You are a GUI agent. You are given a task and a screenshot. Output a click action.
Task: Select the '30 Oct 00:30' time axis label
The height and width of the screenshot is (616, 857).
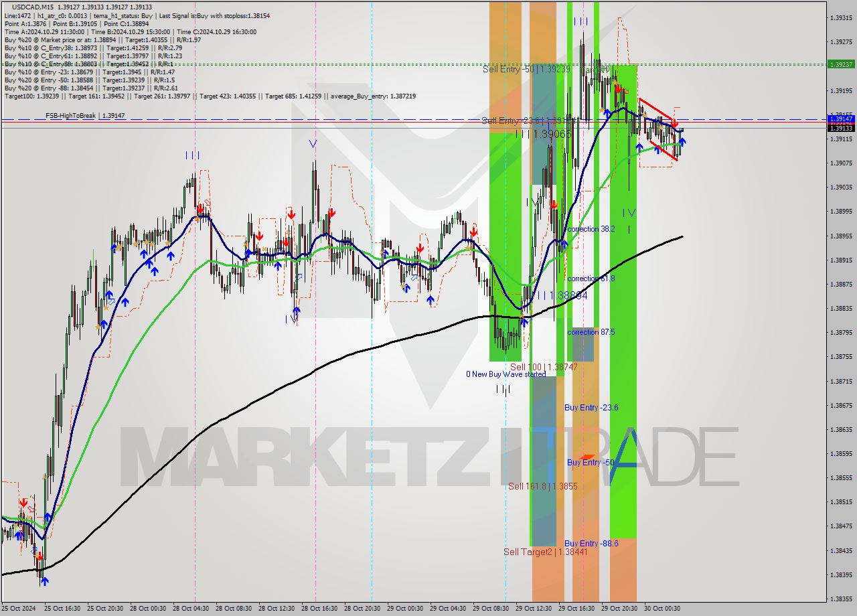pos(661,609)
